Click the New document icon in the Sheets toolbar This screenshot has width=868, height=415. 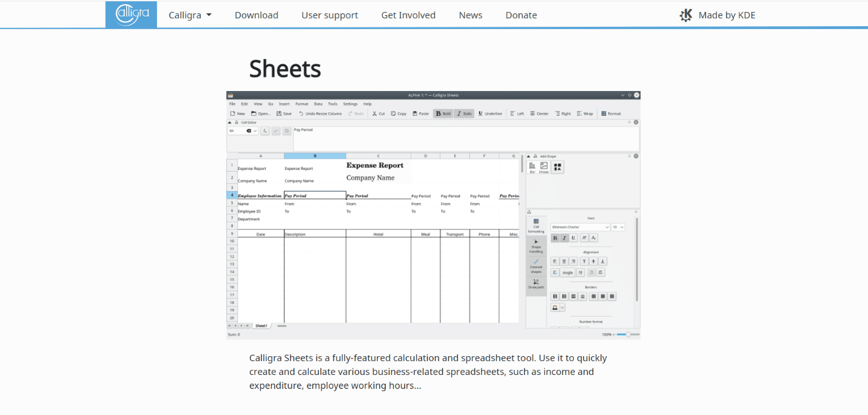(232, 113)
